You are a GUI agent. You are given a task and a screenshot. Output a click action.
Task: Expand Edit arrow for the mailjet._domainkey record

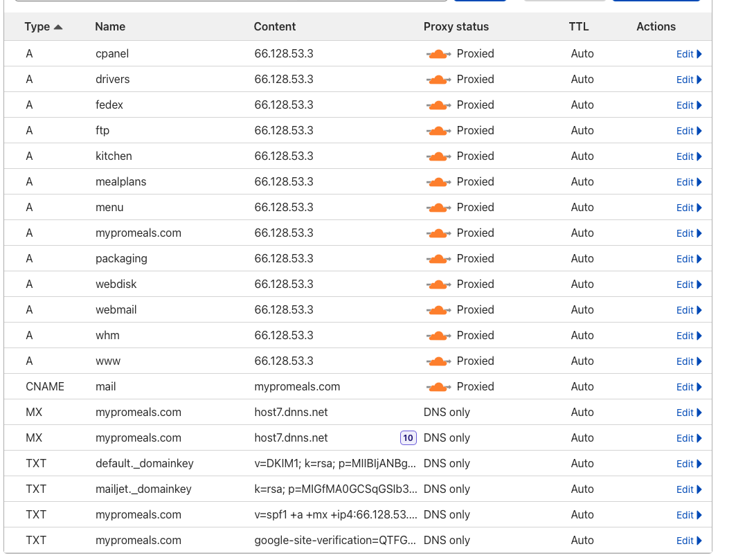pyautogui.click(x=699, y=489)
